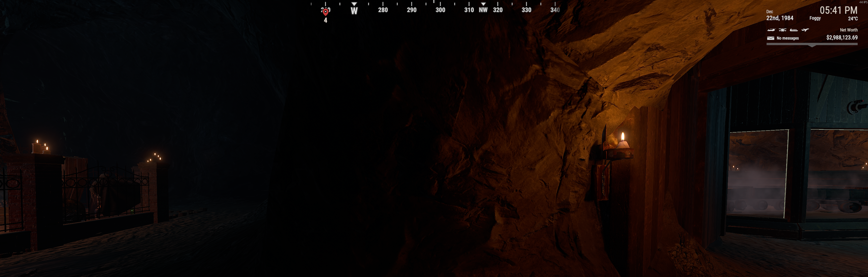Screen dimensions: 868x277
Task: Click the Foggy weather label
Action: coord(815,18)
